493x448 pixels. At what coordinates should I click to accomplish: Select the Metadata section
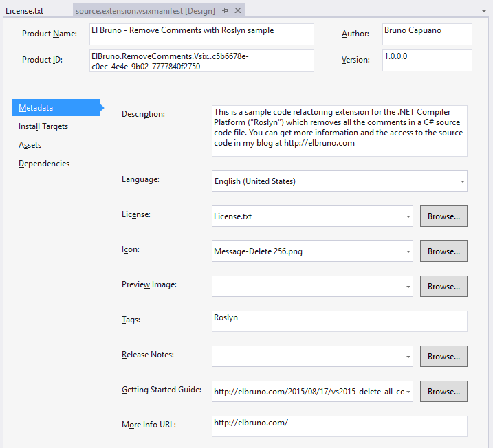(36, 108)
